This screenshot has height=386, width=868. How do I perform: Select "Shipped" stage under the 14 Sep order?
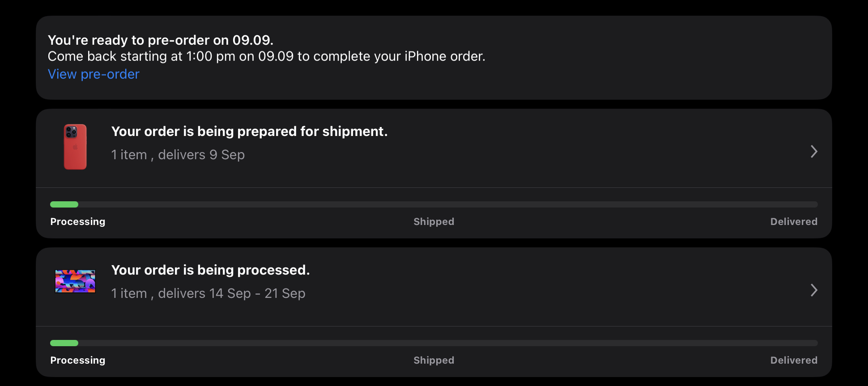[434, 361]
